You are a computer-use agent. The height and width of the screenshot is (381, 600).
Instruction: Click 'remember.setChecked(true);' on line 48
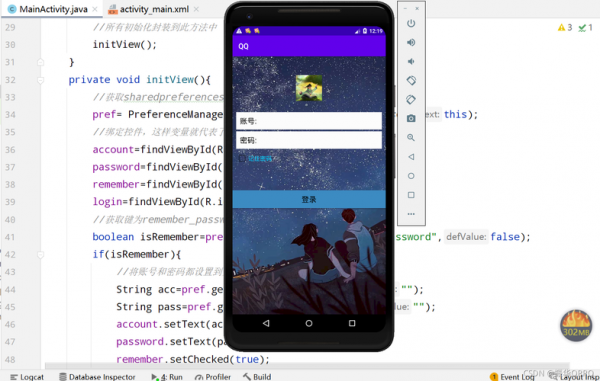(x=193, y=359)
